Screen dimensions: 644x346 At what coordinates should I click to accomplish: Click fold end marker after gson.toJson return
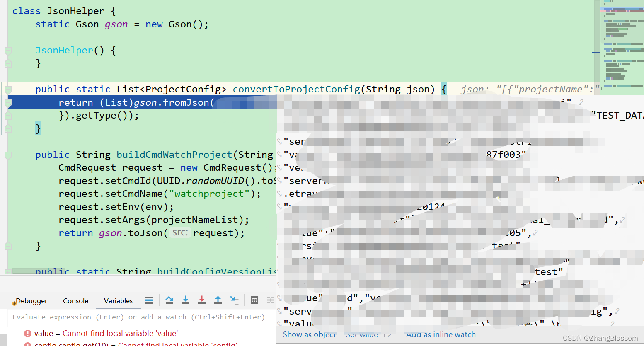tap(8, 246)
